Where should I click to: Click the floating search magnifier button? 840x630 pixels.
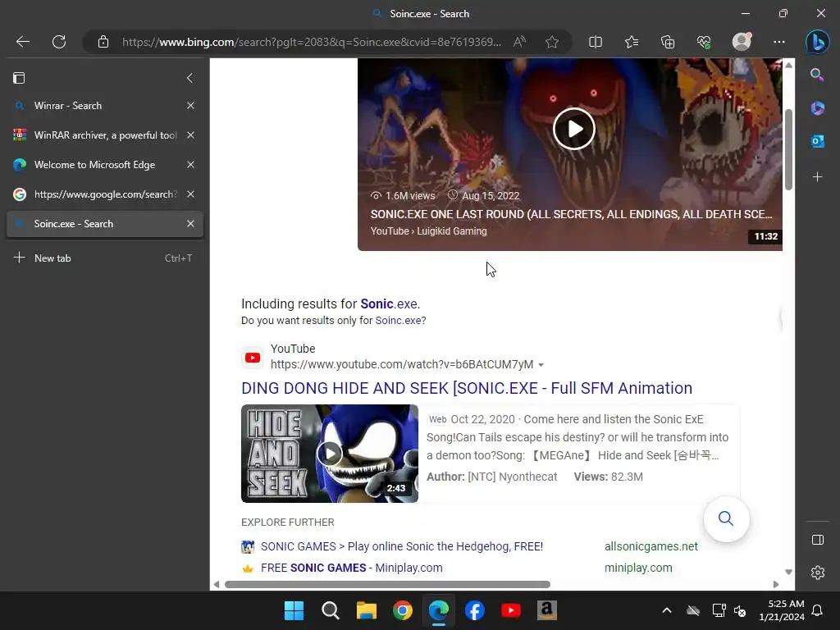pyautogui.click(x=726, y=518)
